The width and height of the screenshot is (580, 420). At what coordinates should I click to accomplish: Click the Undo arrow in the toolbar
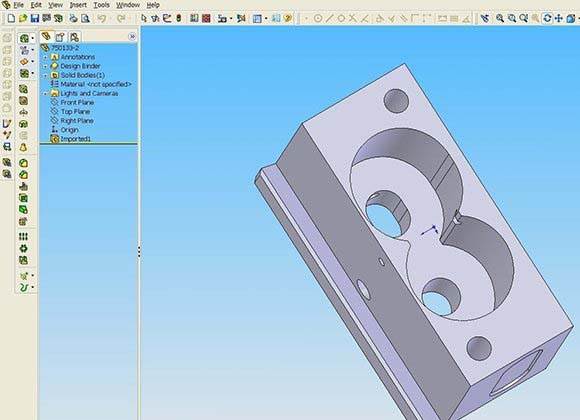(101, 18)
